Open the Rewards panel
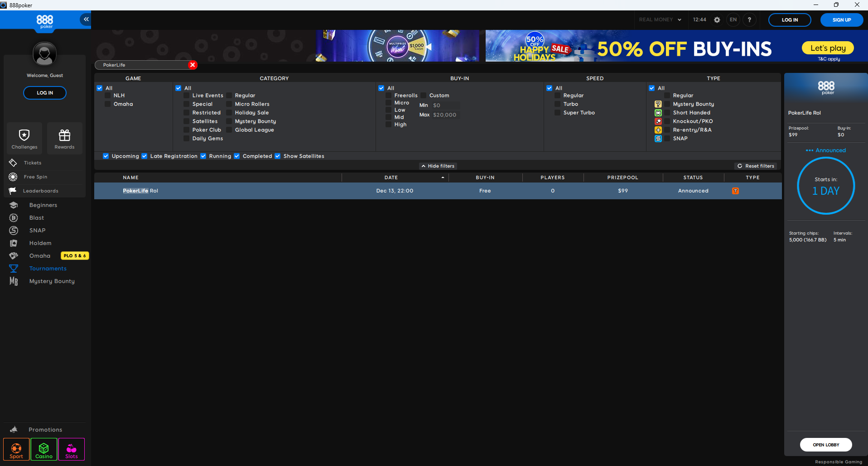Image resolution: width=868 pixels, height=466 pixels. [x=64, y=138]
